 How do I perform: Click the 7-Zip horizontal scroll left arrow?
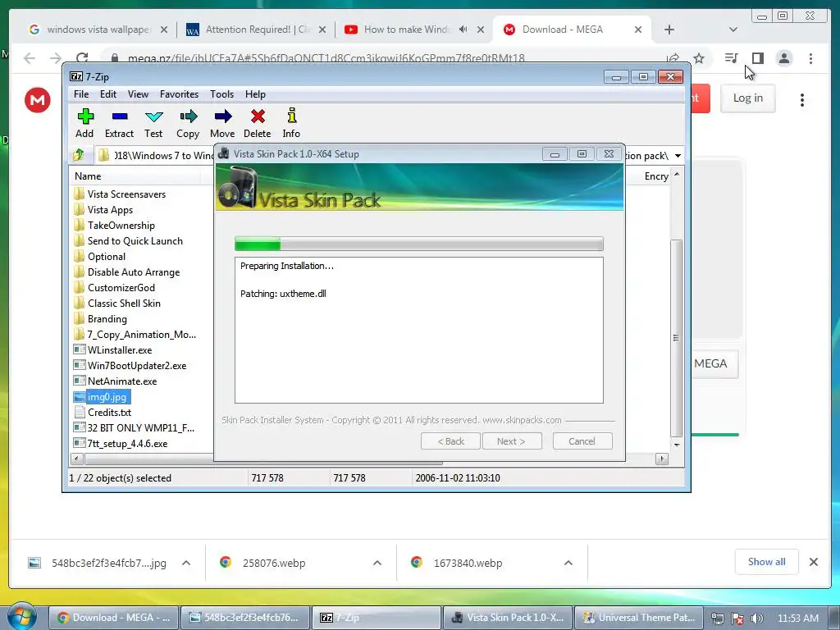76,459
